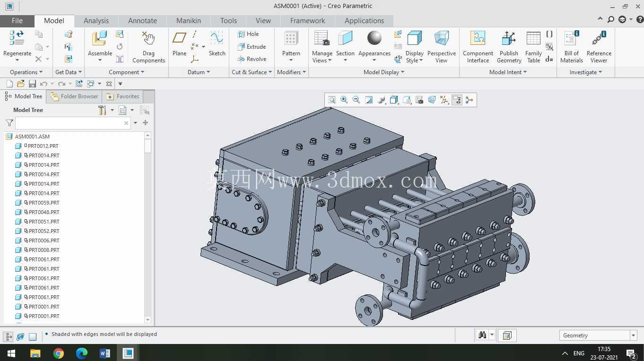Launch the Reference Viewer

pos(599,39)
